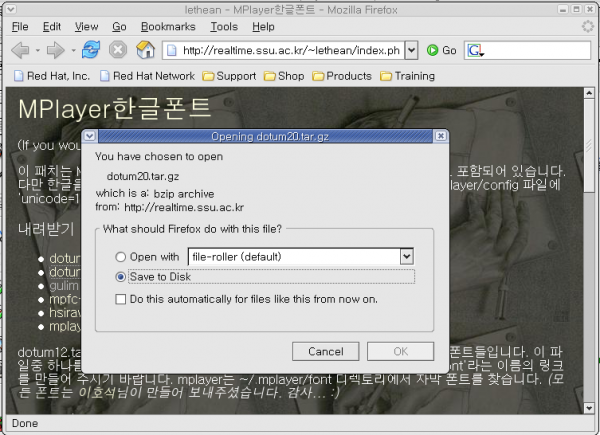Viewport: 600px width, 435px height.
Task: Reload the page with refresh icon
Action: click(x=91, y=50)
